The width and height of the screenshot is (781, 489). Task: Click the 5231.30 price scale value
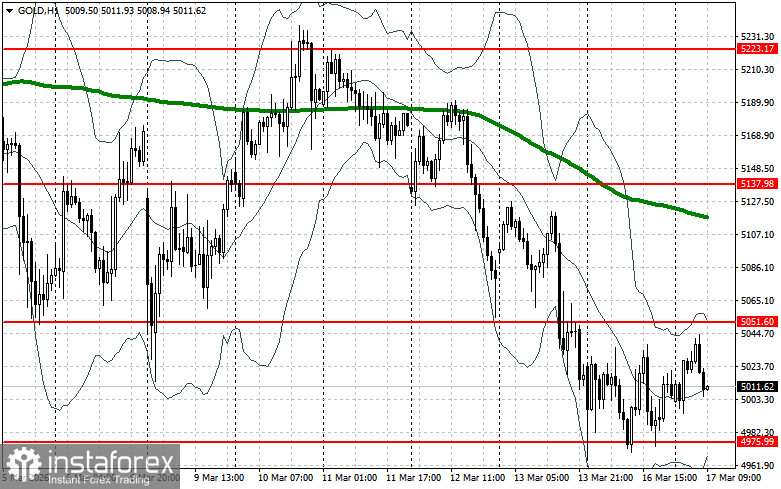pyautogui.click(x=757, y=37)
